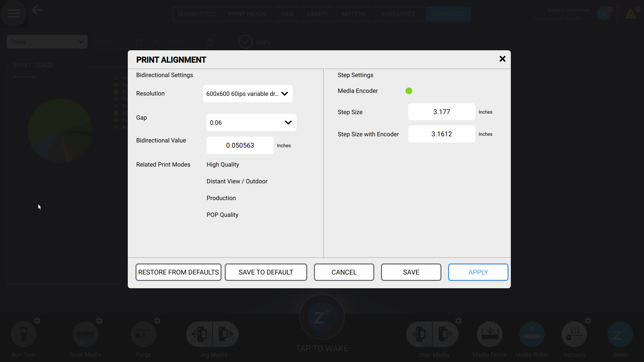Select the Run Test tool

[x=23, y=334]
